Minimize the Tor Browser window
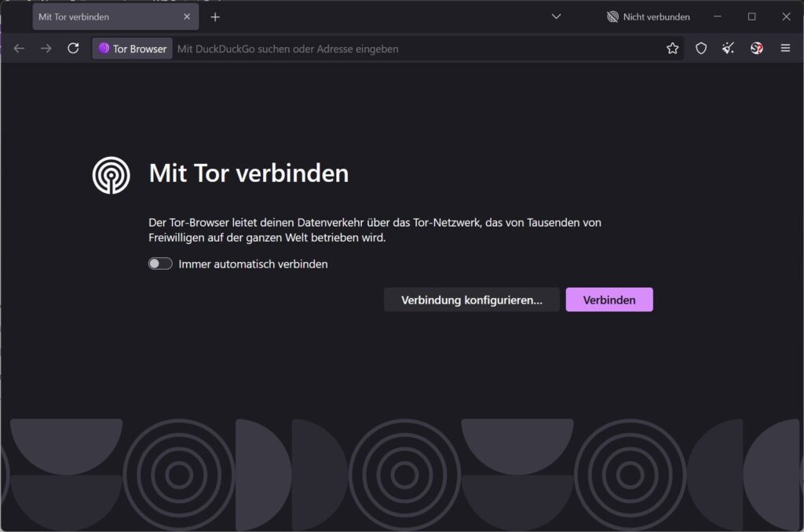The image size is (804, 532). pyautogui.click(x=718, y=16)
